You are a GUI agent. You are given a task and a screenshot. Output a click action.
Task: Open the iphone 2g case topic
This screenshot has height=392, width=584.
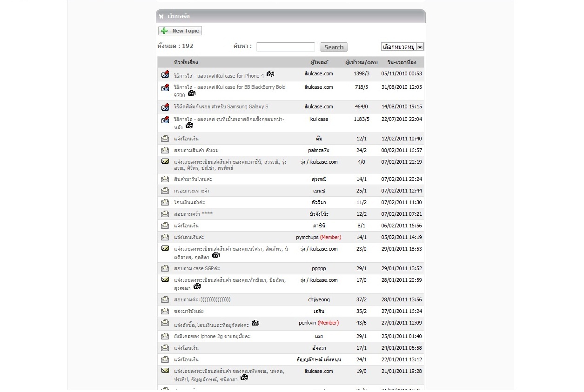212,336
